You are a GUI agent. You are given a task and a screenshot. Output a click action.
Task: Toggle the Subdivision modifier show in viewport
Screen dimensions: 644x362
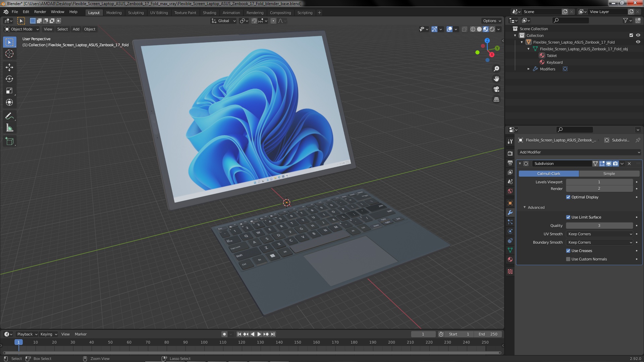pyautogui.click(x=608, y=164)
